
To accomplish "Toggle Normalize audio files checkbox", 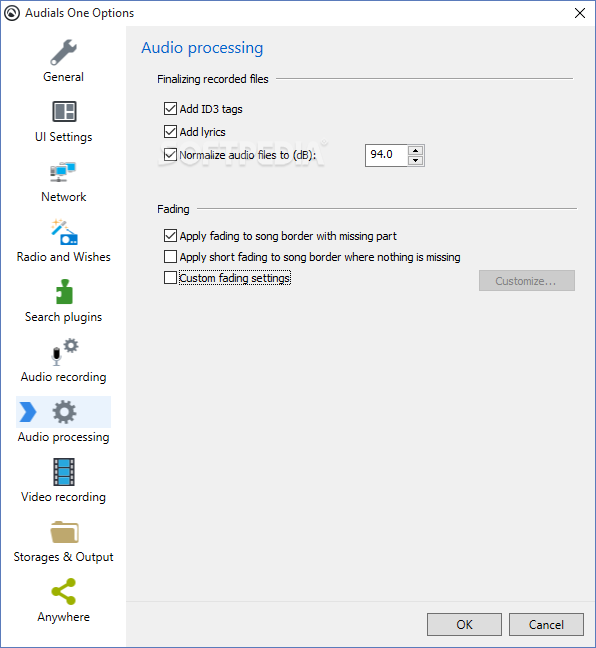I will 170,155.
